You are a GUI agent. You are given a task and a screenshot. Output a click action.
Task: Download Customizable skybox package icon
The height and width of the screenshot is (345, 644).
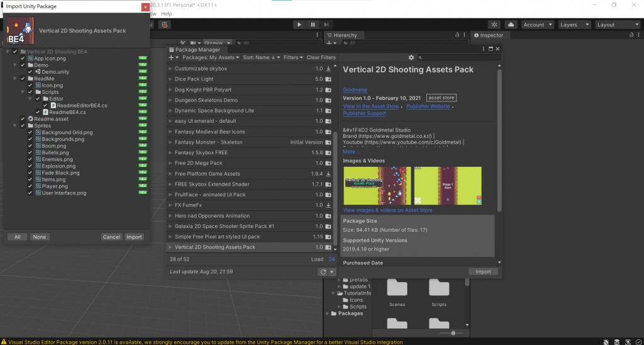click(x=328, y=69)
